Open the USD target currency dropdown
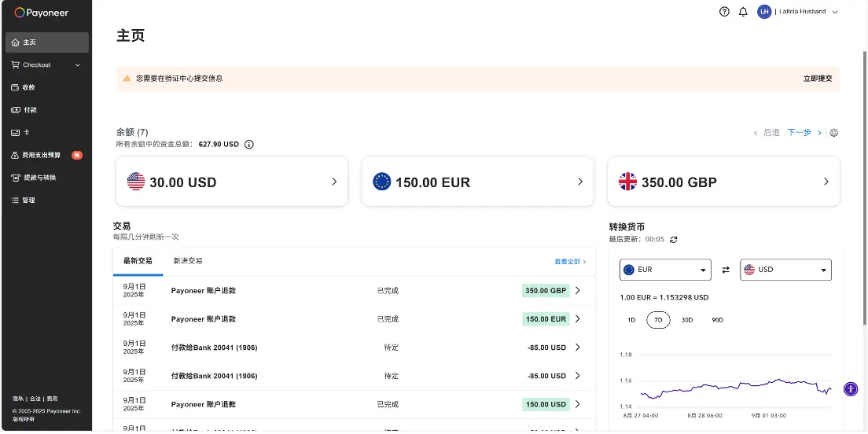868x434 pixels. [785, 270]
